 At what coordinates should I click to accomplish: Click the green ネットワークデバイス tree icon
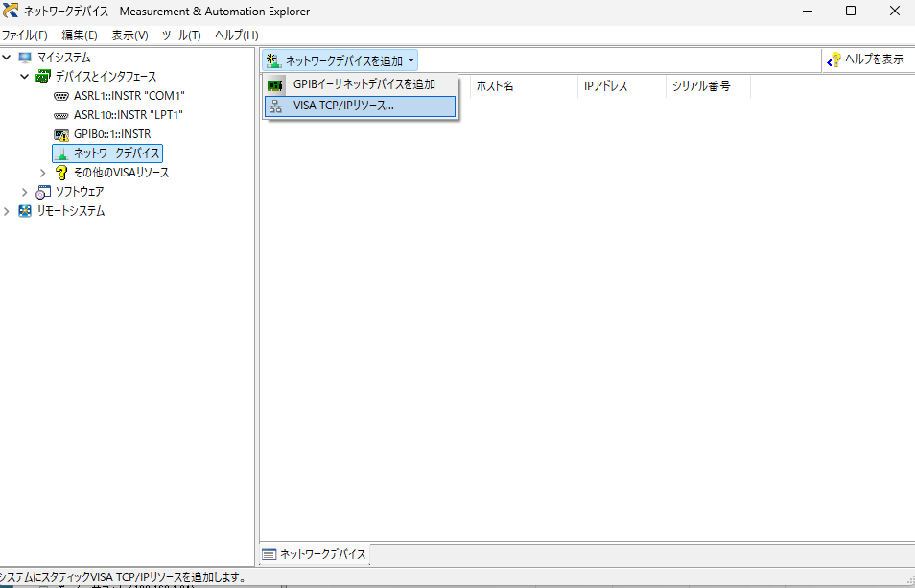(61, 154)
